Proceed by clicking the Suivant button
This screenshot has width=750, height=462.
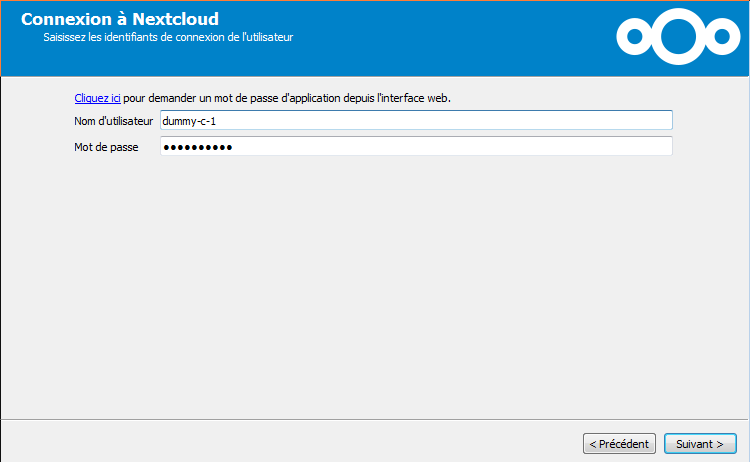click(x=699, y=443)
